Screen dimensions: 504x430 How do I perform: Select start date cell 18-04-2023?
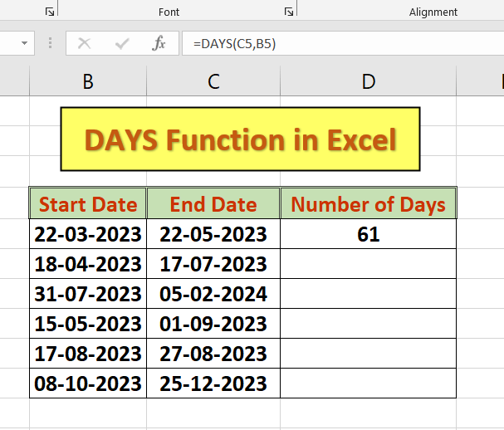[x=88, y=264]
